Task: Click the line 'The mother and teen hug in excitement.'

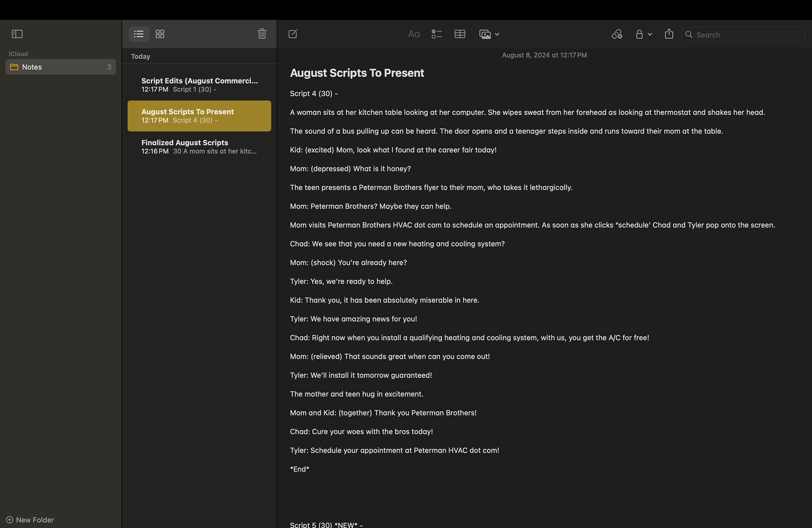Action: [x=357, y=394]
